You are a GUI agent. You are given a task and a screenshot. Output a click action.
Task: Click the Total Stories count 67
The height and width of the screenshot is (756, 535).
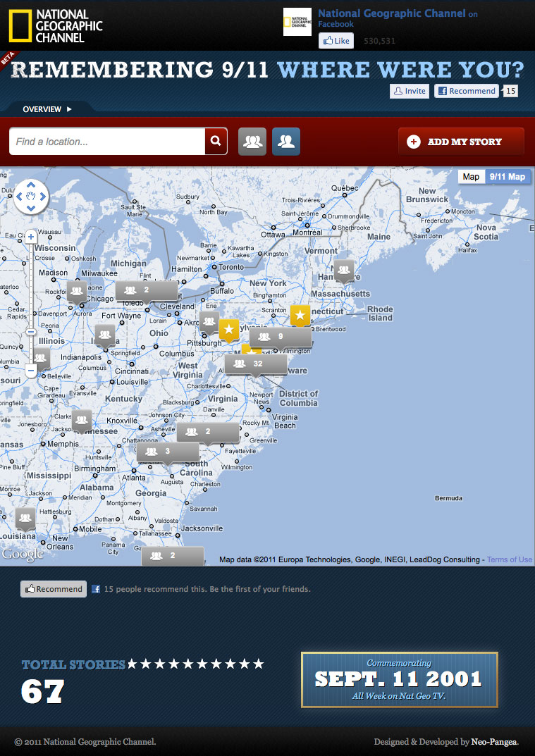click(42, 692)
